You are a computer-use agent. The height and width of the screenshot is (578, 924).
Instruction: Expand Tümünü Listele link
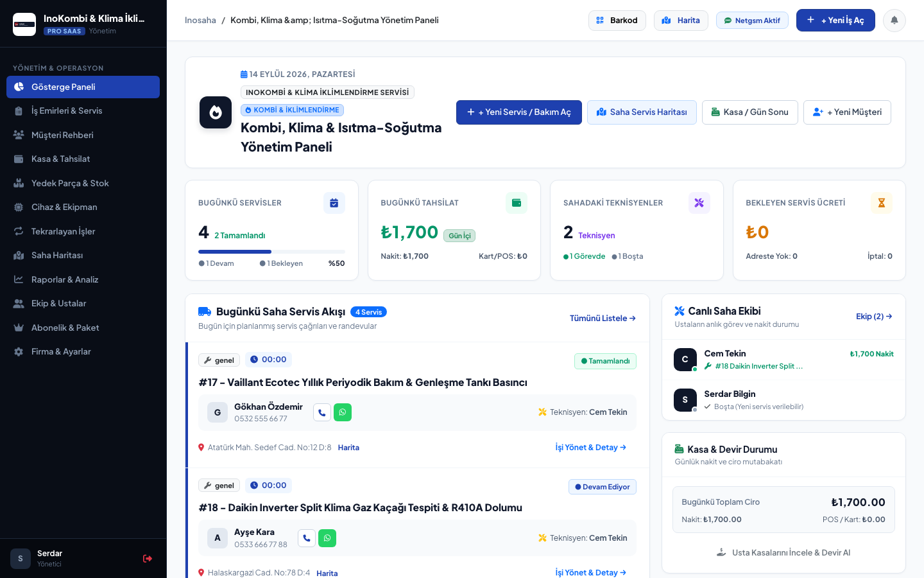click(603, 318)
